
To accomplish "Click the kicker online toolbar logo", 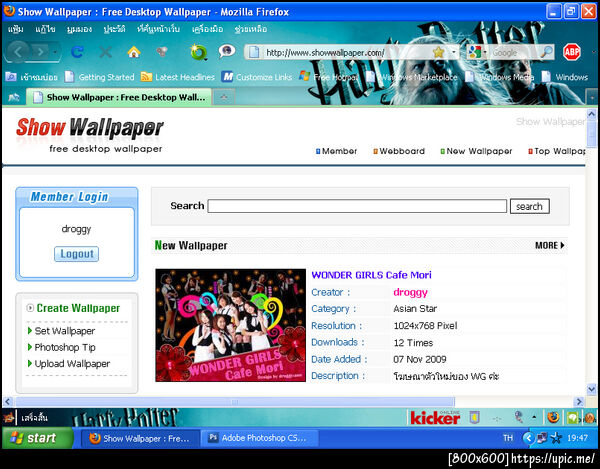I will coord(435,418).
